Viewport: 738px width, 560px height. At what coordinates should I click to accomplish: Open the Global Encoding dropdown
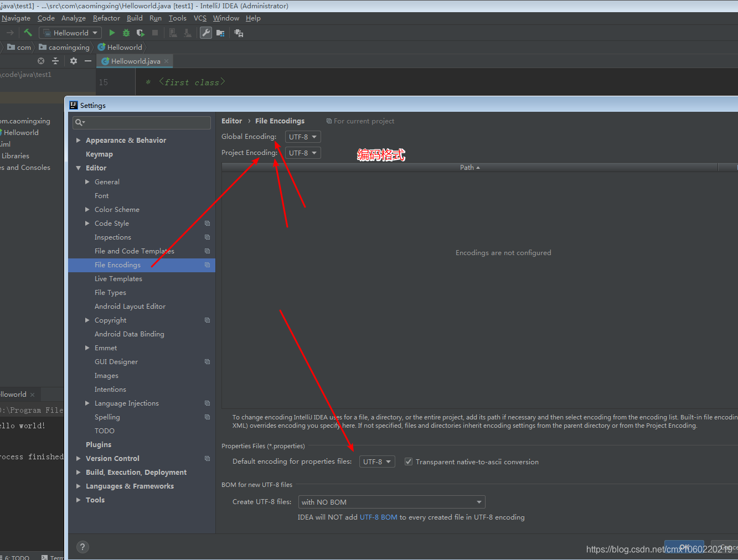tap(303, 137)
